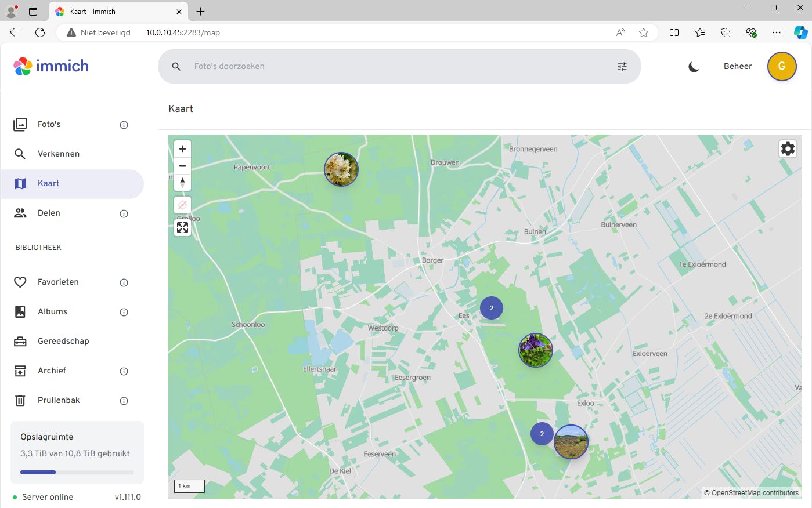Reset map bearing to north
812x508 pixels.
coord(182,182)
